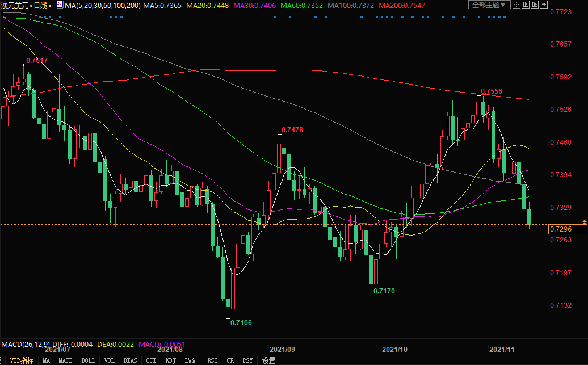Select the MACD indicator tab
The height and width of the screenshot is (365, 588).
tap(65, 360)
